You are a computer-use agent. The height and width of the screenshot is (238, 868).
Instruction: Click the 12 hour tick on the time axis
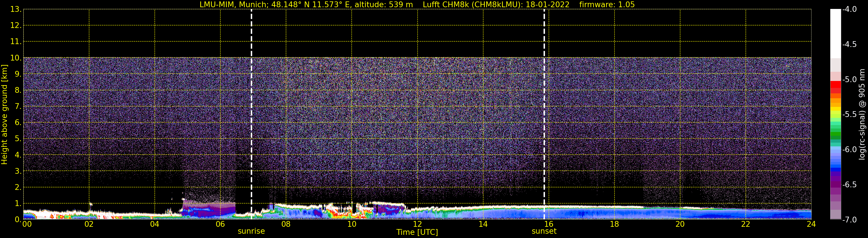[x=417, y=224]
